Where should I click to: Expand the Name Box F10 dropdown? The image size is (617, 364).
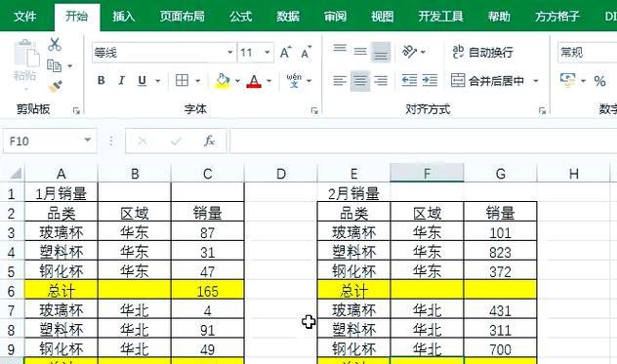(x=87, y=141)
